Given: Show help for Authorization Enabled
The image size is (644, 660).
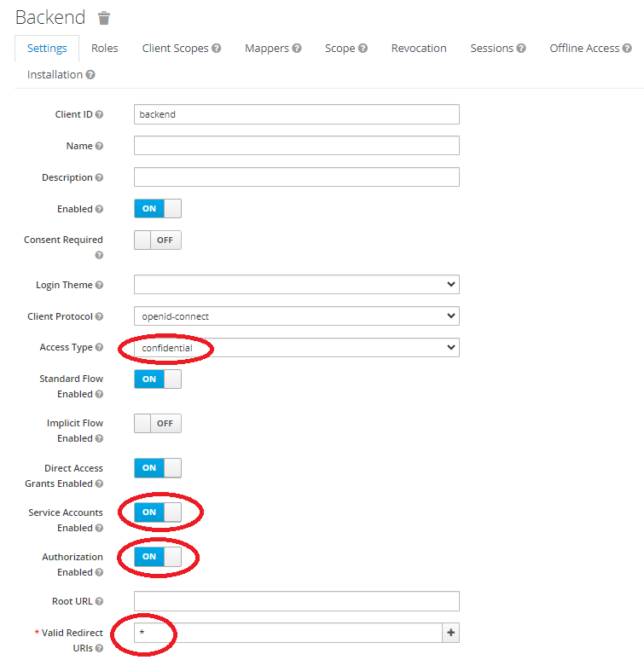Looking at the screenshot, I should click(99, 572).
